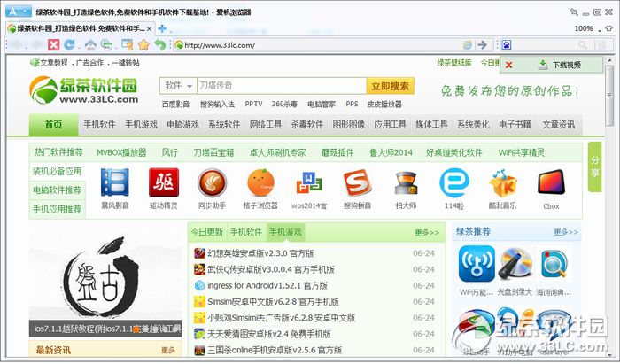
Task: Open the 绿茶壁纸库 link
Action: point(453,63)
